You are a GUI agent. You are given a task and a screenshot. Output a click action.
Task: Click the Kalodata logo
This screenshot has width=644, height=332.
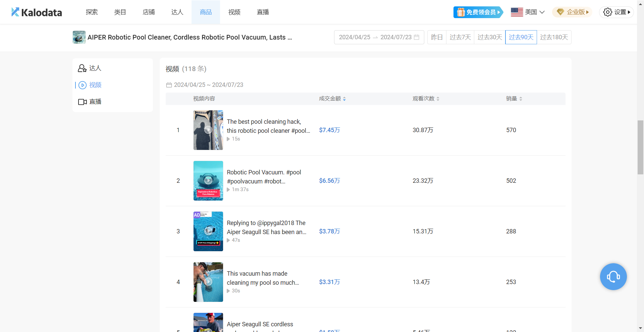[37, 12]
